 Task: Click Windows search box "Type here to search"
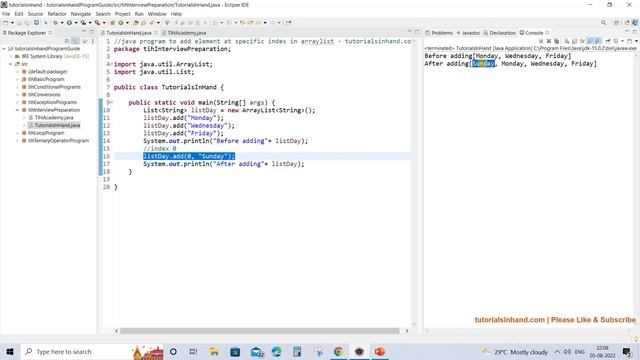click(x=92, y=351)
